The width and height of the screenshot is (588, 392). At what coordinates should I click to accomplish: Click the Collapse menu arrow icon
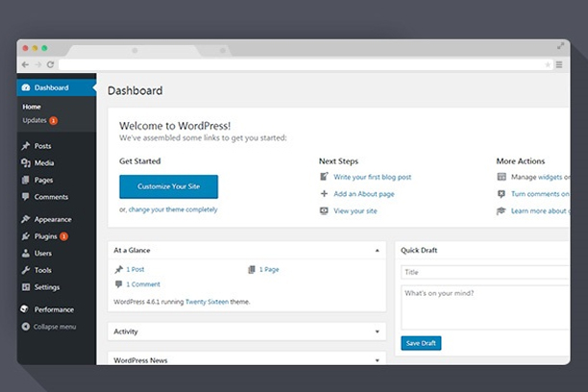click(x=26, y=327)
